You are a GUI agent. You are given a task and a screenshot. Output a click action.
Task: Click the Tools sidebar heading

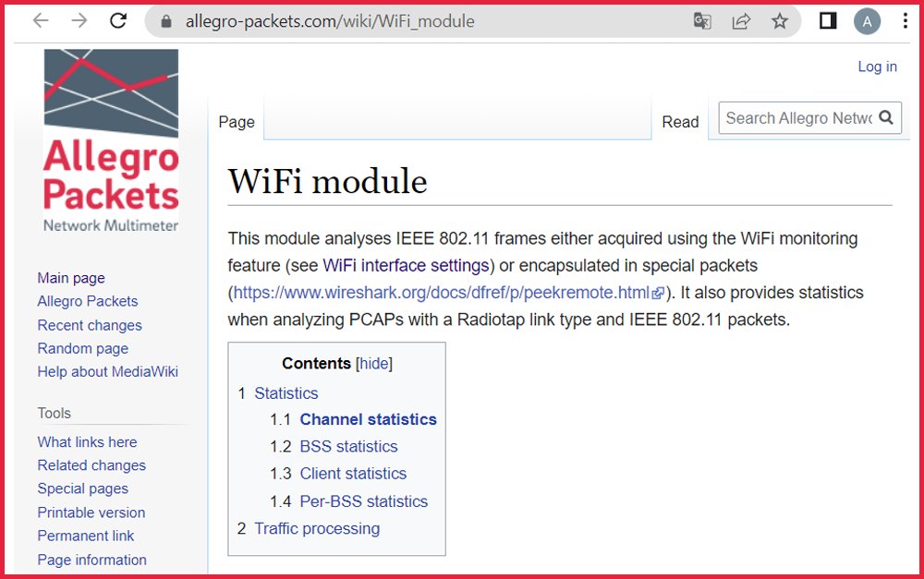point(55,413)
